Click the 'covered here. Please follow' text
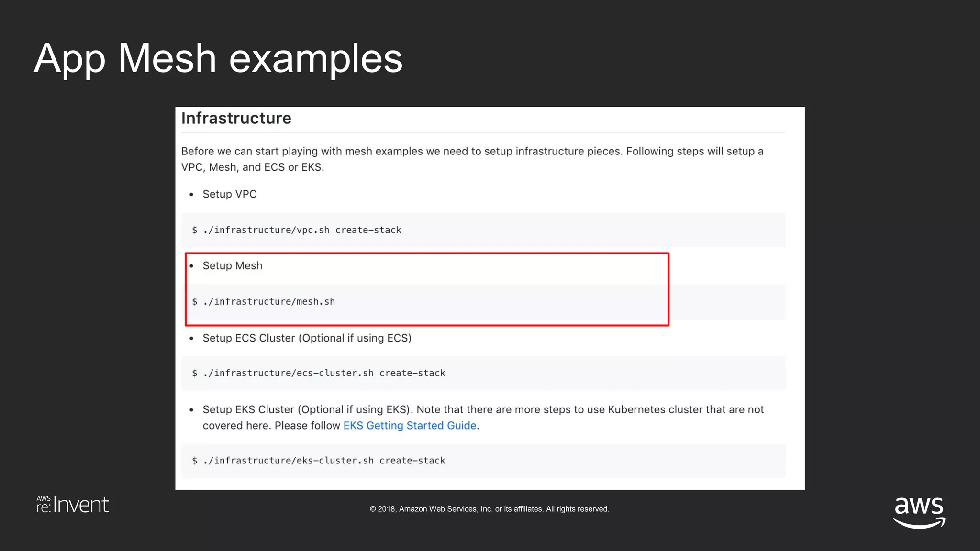Image resolution: width=980 pixels, height=551 pixels. 271,426
